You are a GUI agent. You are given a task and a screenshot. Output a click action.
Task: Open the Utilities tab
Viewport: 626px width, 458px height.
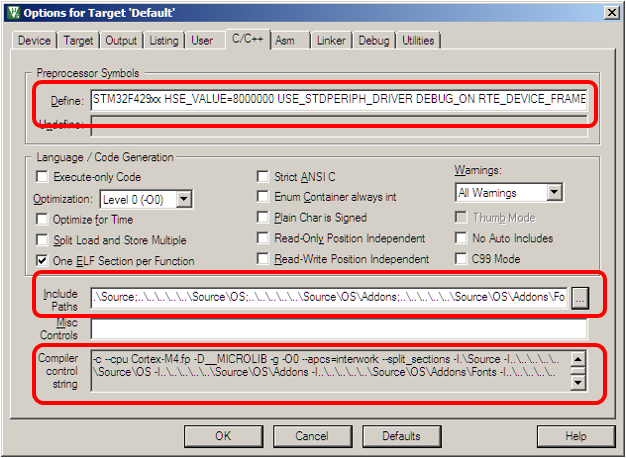click(x=418, y=40)
